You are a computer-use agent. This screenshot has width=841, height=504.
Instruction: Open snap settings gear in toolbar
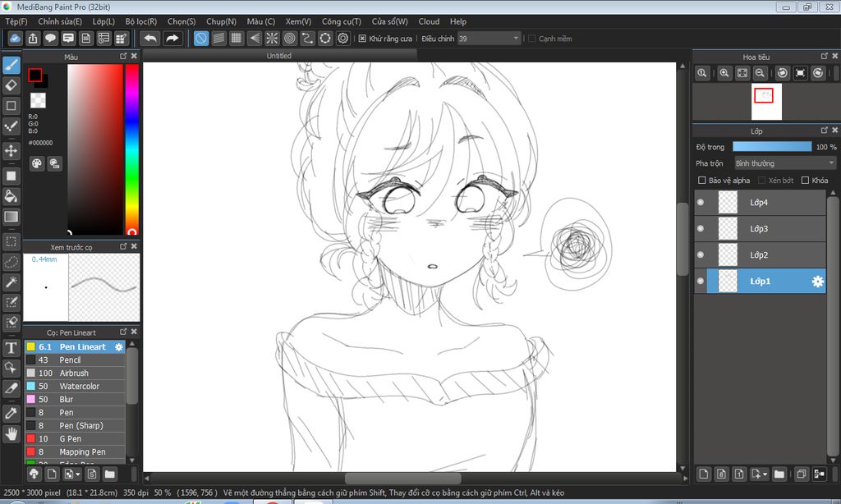[x=343, y=39]
